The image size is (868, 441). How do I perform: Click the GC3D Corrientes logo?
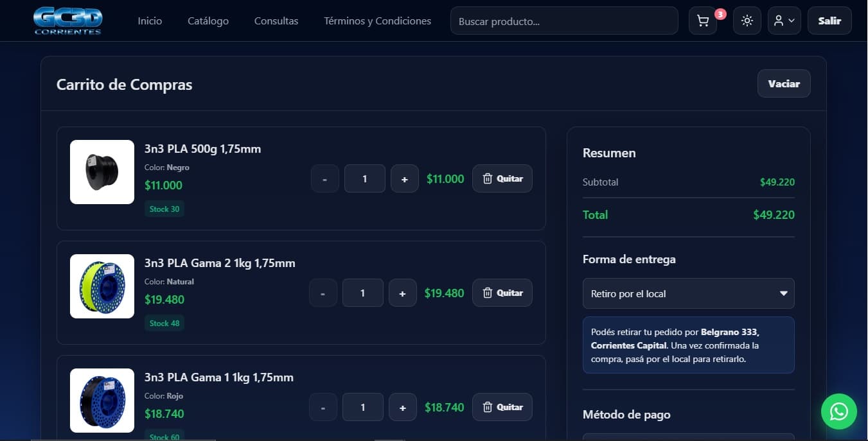pos(67,20)
